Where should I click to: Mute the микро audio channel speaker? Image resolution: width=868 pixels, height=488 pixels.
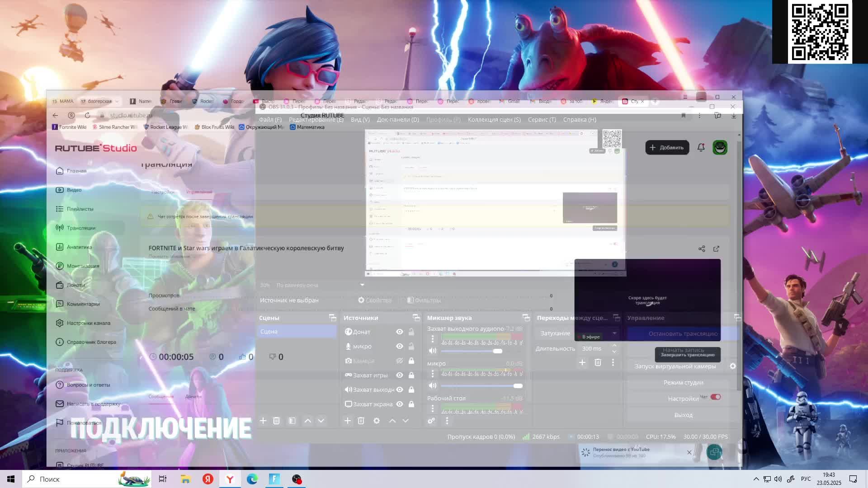click(433, 385)
